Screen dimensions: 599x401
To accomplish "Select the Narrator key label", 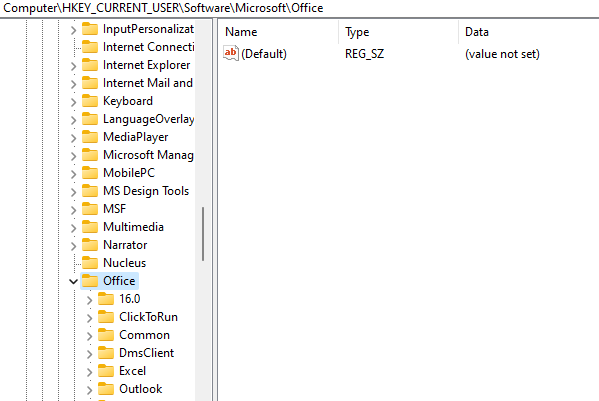I will 125,245.
